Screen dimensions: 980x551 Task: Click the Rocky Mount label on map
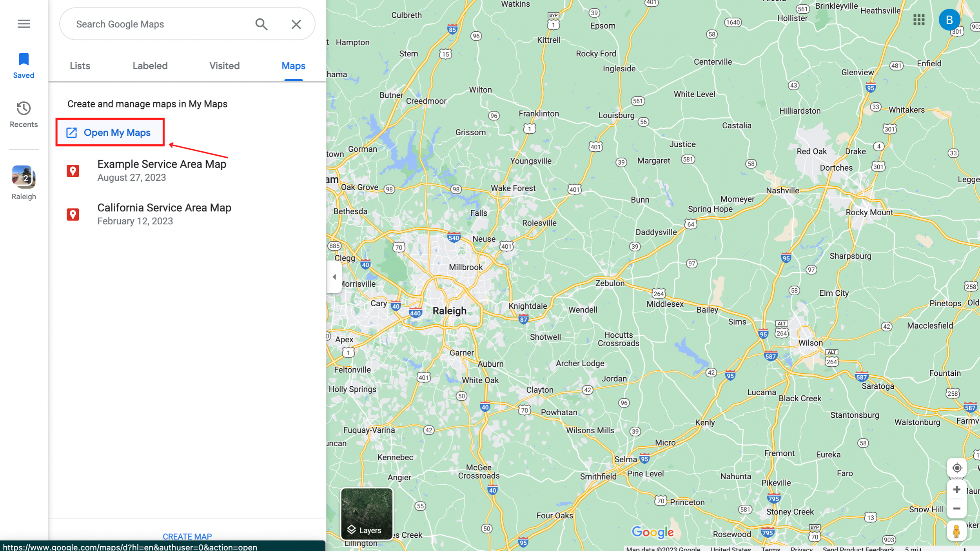click(869, 213)
